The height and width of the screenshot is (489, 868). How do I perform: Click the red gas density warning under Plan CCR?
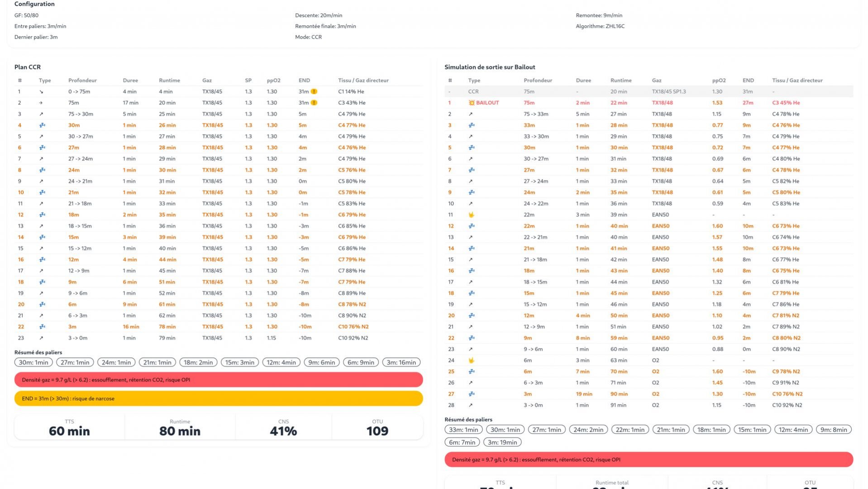point(219,380)
